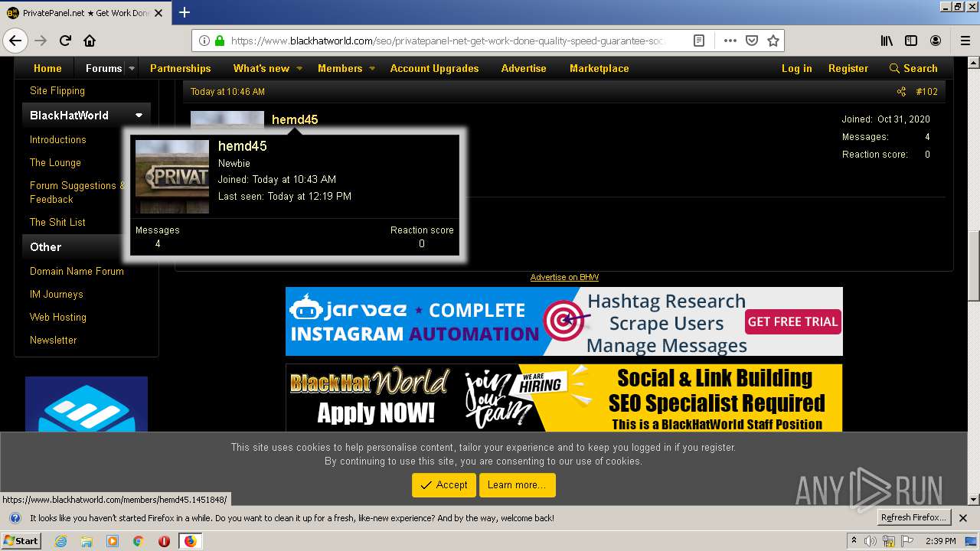Open the Introductions forum link

58,139
